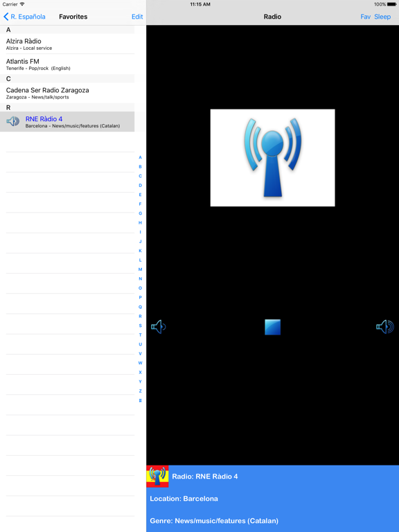Jump to index letter Y

click(x=140, y=382)
